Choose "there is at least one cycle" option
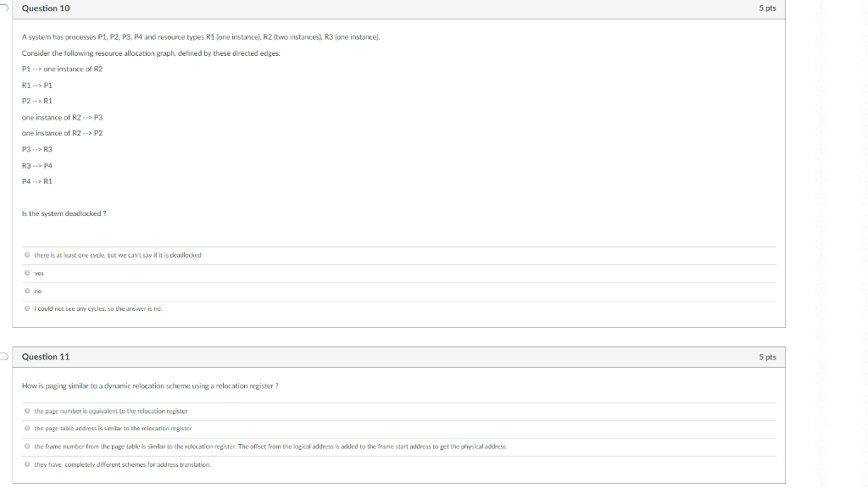This screenshot has width=868, height=488. 27,255
